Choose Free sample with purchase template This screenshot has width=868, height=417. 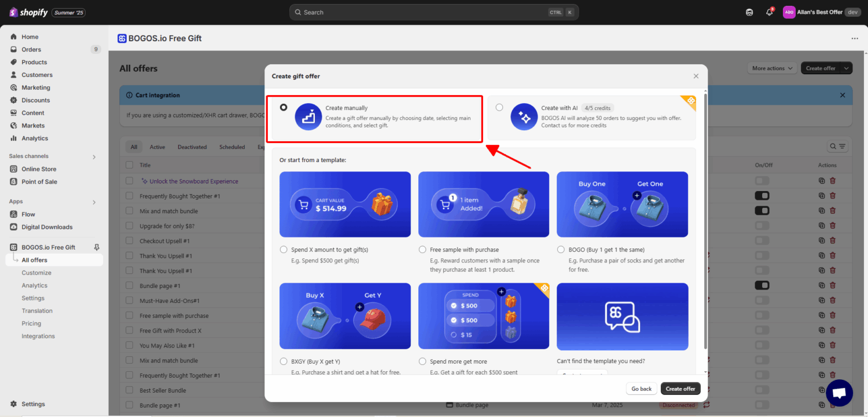[x=422, y=250]
